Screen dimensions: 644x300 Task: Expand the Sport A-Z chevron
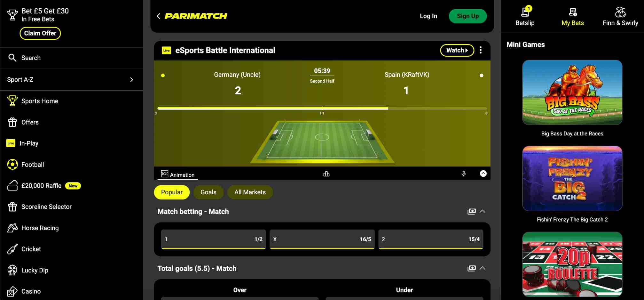[x=131, y=80]
